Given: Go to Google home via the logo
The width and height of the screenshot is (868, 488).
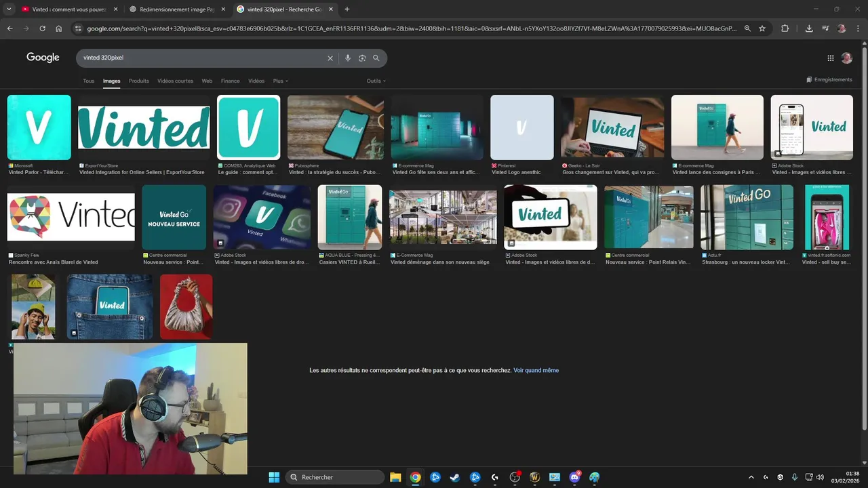Looking at the screenshot, I should pyautogui.click(x=43, y=58).
